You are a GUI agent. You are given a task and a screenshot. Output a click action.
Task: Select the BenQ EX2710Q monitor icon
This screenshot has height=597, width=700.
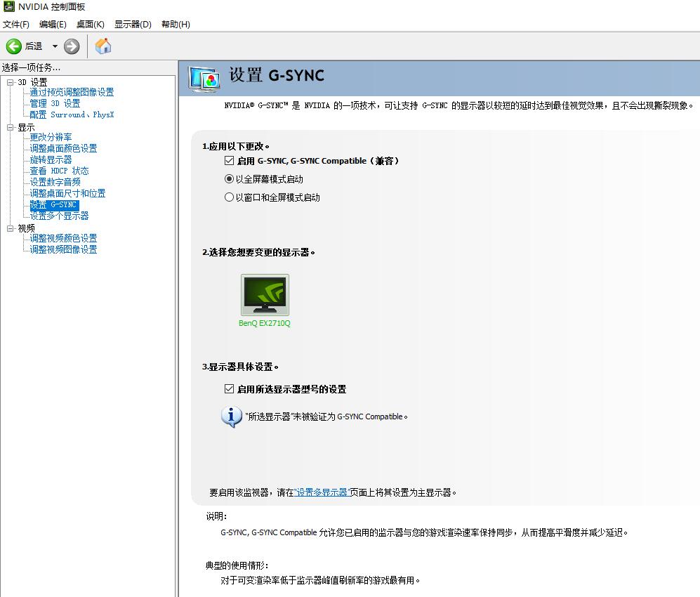265,294
